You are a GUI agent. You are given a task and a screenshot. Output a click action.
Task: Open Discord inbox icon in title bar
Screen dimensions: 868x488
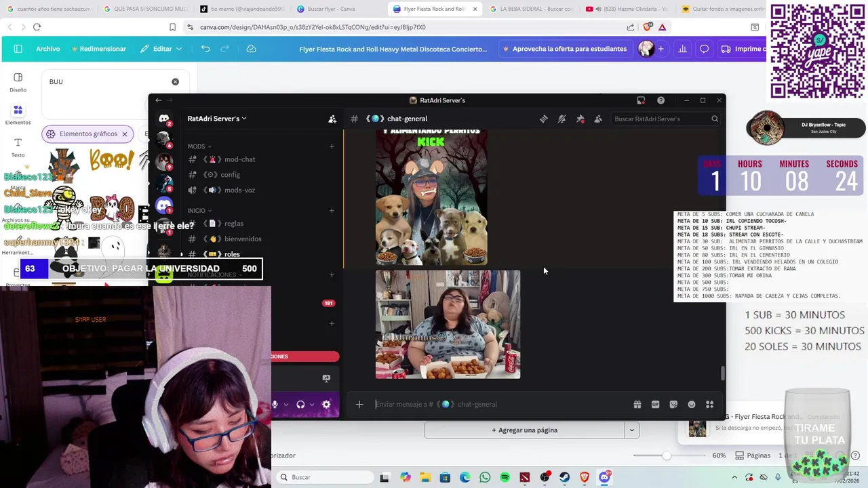pos(641,100)
